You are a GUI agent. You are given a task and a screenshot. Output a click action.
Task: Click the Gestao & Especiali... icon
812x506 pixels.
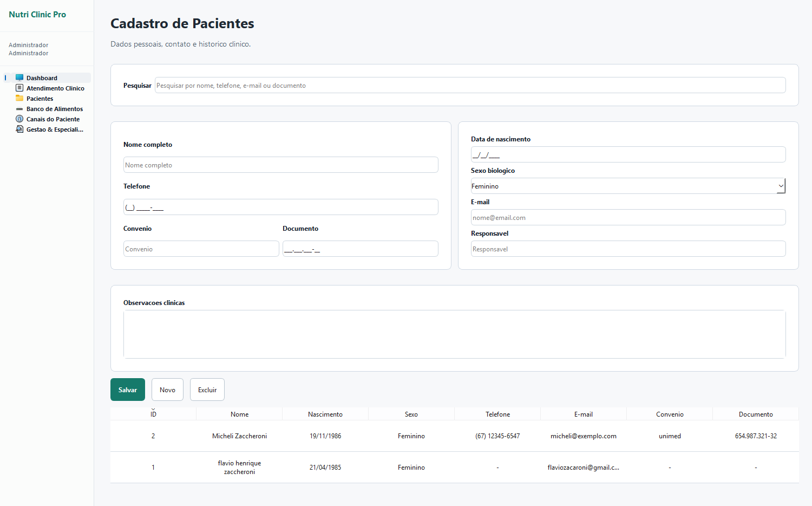(x=19, y=129)
